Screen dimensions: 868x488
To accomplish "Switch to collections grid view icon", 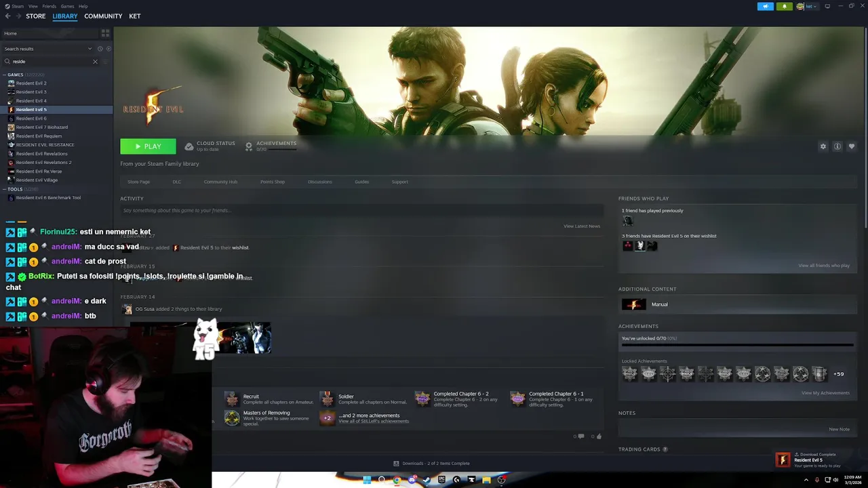I will tap(105, 33).
